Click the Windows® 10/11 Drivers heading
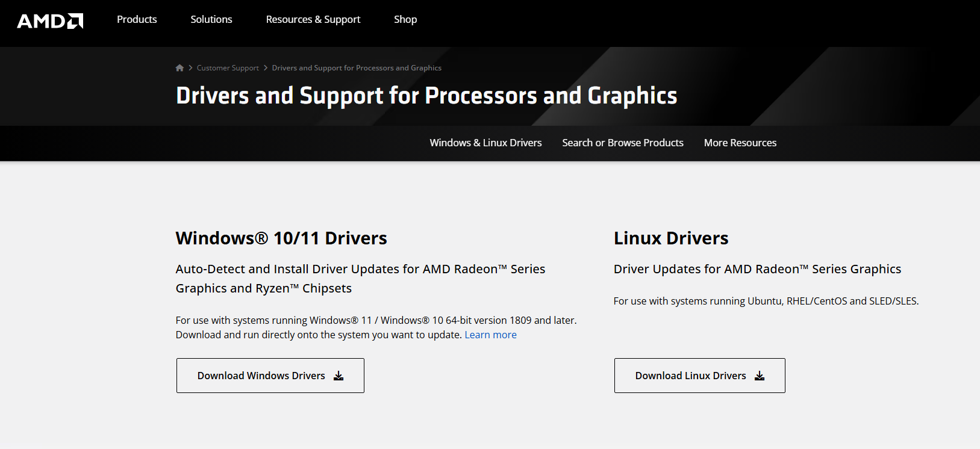 [x=281, y=238]
